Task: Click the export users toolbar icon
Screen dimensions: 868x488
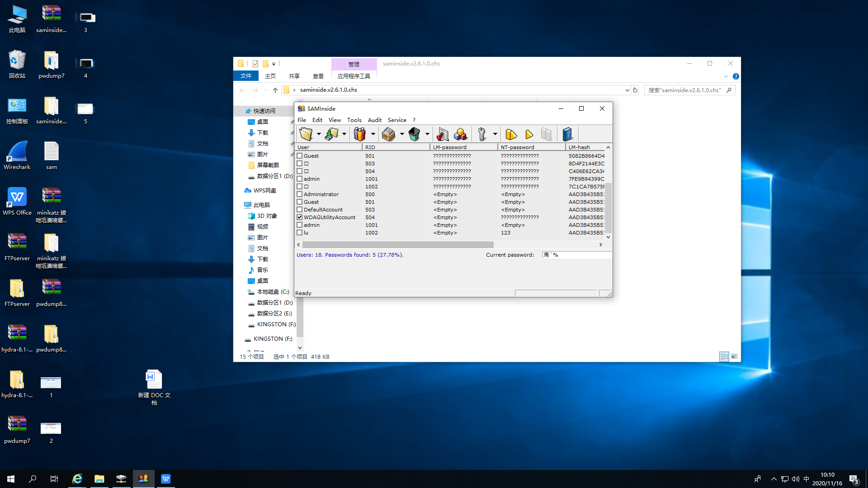Action: pyautogui.click(x=332, y=134)
